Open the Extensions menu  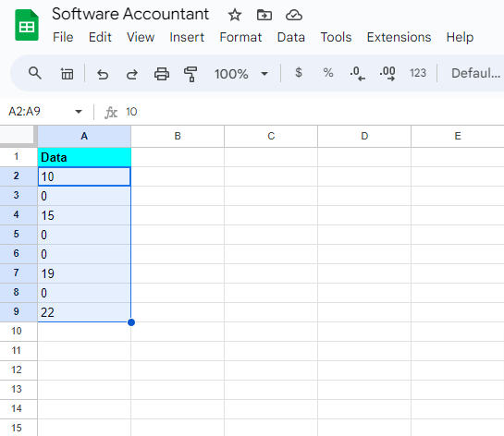tap(399, 37)
